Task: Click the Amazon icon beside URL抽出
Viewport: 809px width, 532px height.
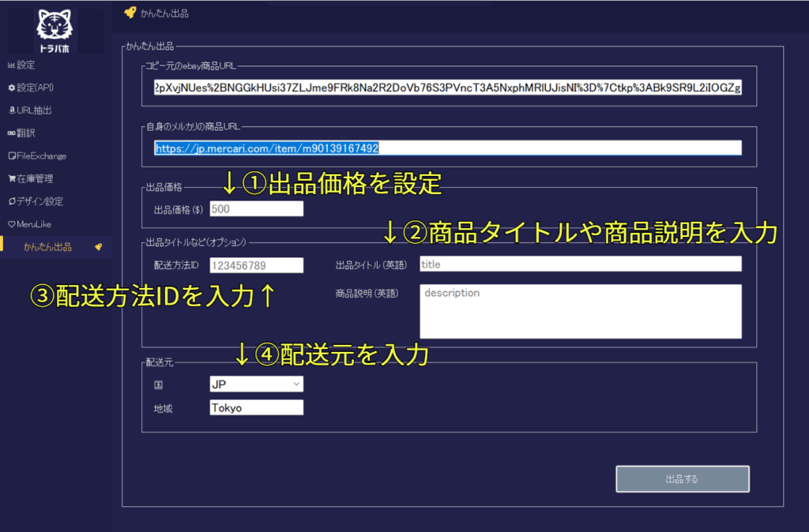Action: coord(11,111)
